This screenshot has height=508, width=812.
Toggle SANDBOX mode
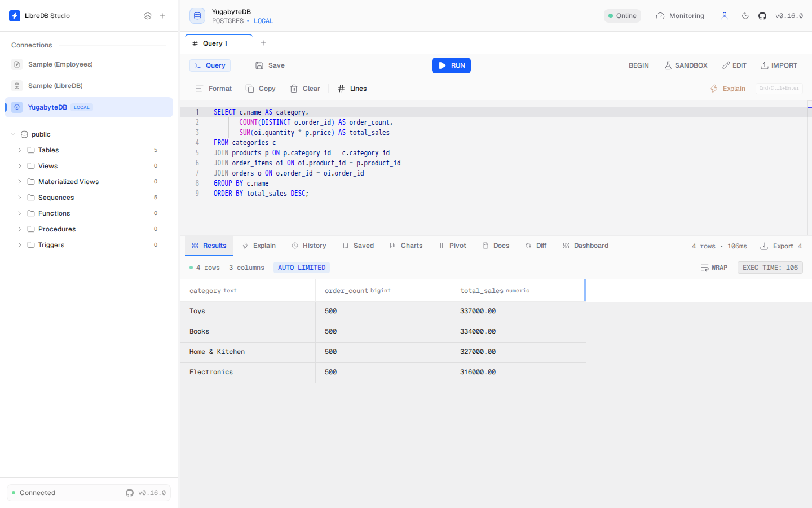pyautogui.click(x=686, y=65)
